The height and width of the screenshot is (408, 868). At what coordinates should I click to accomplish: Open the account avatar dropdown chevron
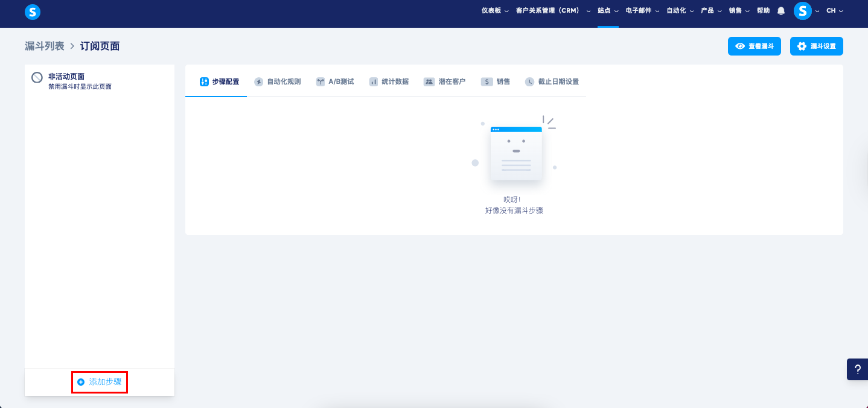[817, 11]
